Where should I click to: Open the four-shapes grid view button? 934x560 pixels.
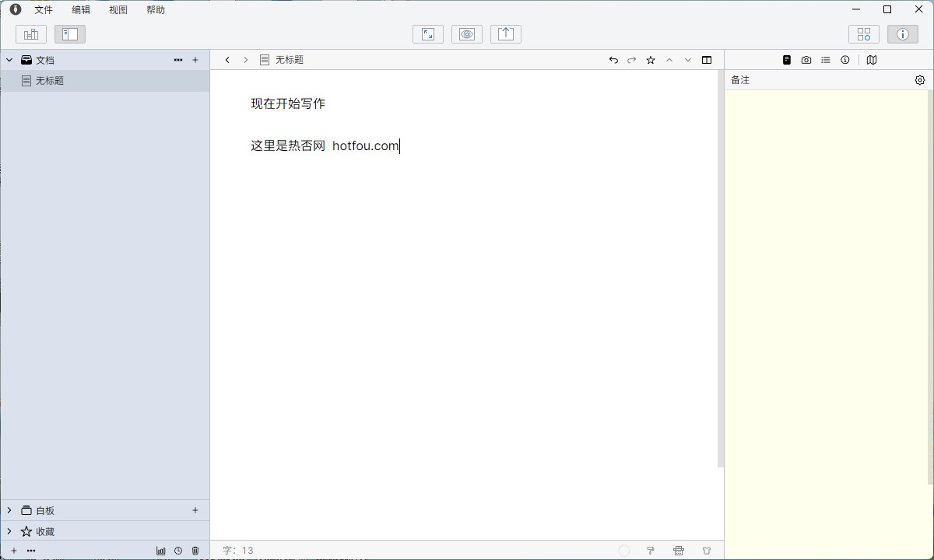point(864,34)
